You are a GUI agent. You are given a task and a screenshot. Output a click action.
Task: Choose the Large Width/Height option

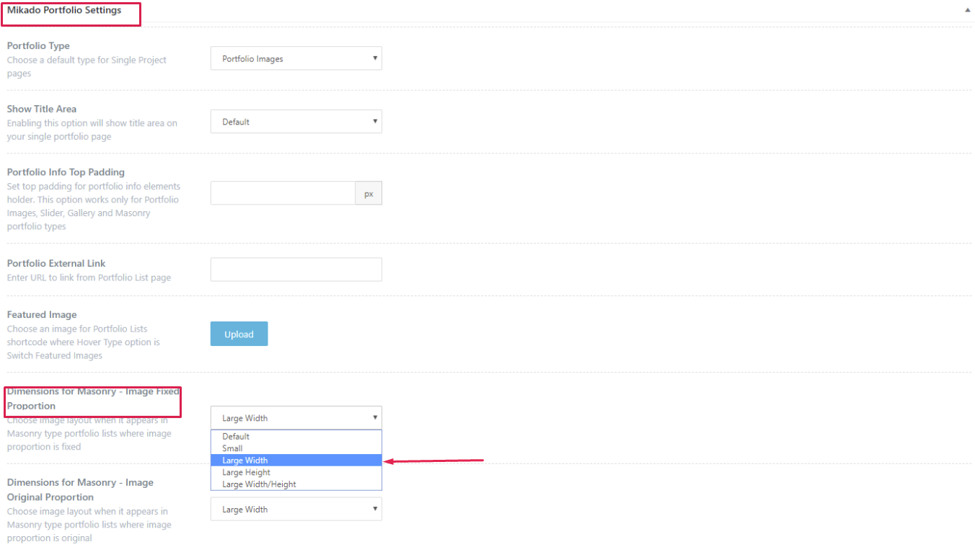pyautogui.click(x=259, y=484)
